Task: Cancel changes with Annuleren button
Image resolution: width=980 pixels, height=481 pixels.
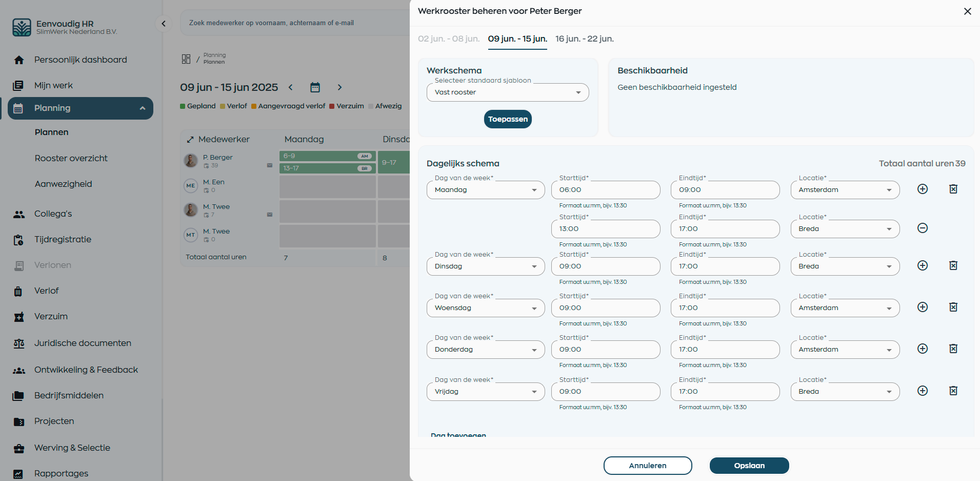Action: [x=647, y=466]
